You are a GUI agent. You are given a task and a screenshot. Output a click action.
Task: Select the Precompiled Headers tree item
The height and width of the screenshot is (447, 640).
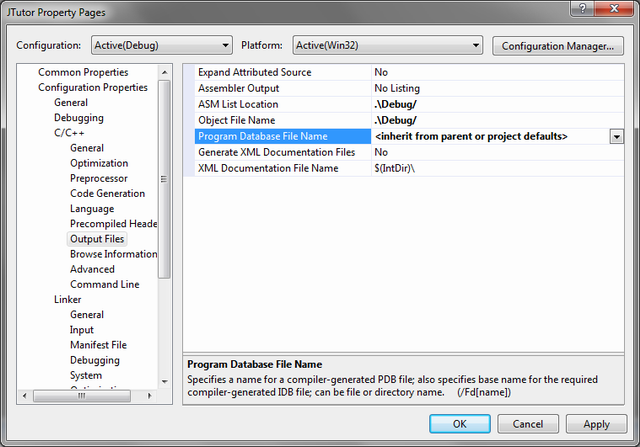[113, 224]
